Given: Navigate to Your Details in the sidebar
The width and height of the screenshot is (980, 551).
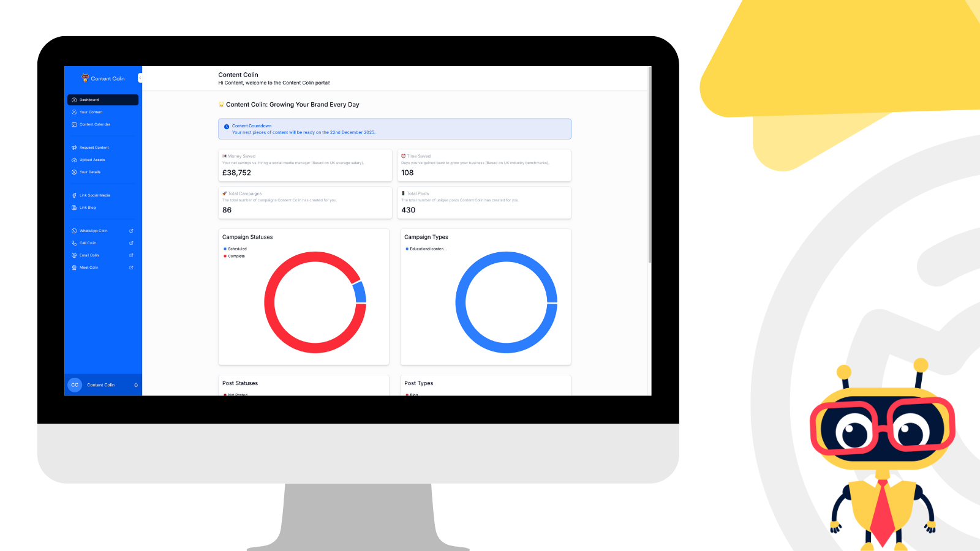Looking at the screenshot, I should point(103,172).
